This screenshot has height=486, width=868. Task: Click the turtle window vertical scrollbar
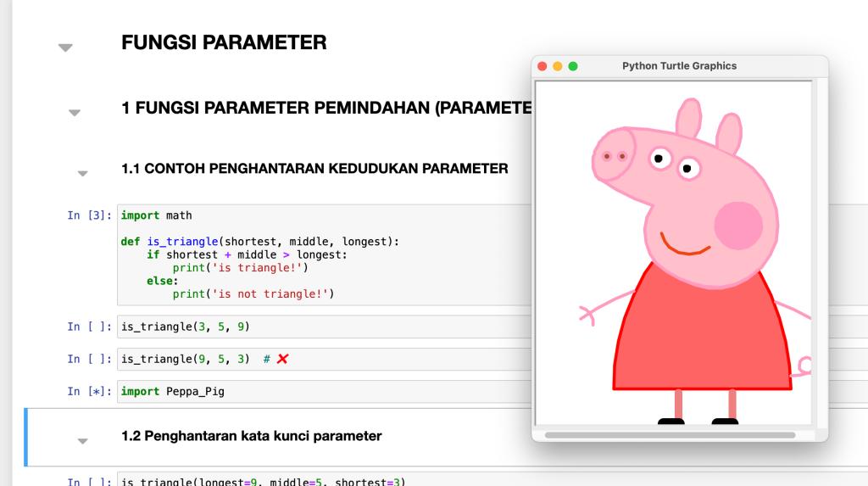click(x=821, y=253)
